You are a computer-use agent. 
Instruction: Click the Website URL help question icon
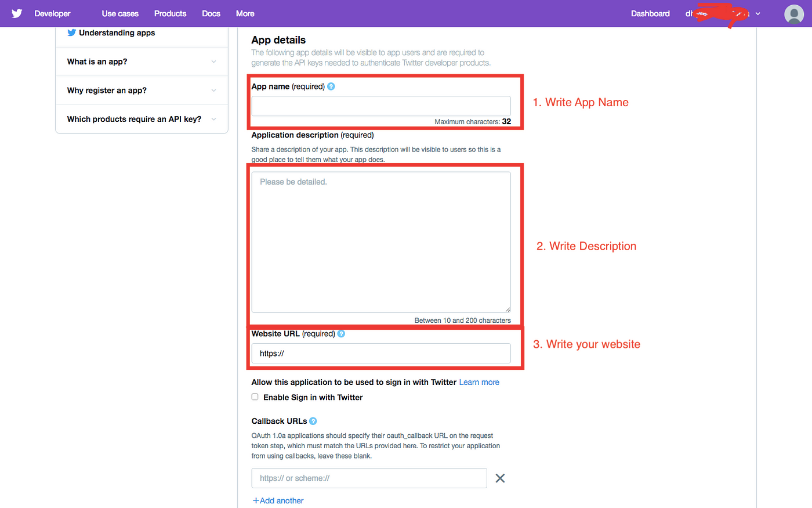pos(341,334)
